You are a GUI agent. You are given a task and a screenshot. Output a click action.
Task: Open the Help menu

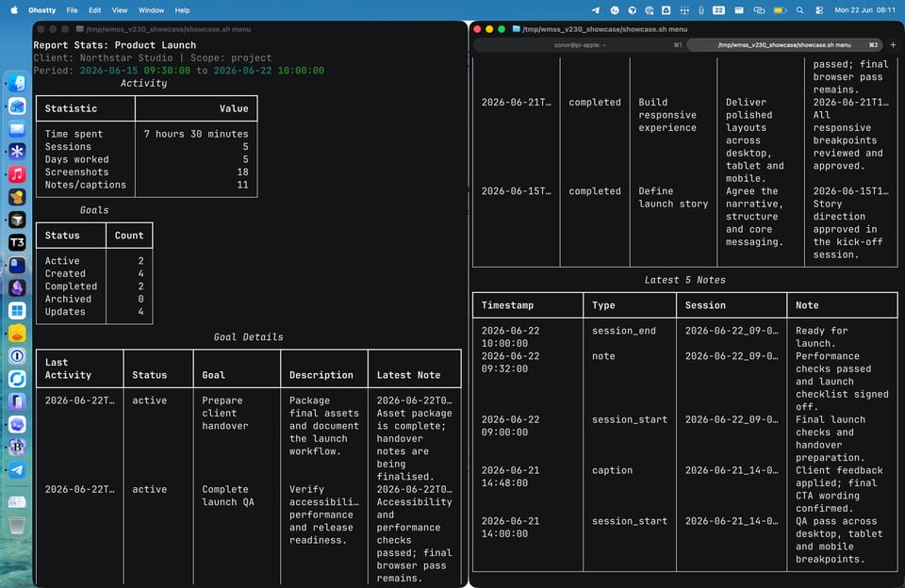click(182, 9)
